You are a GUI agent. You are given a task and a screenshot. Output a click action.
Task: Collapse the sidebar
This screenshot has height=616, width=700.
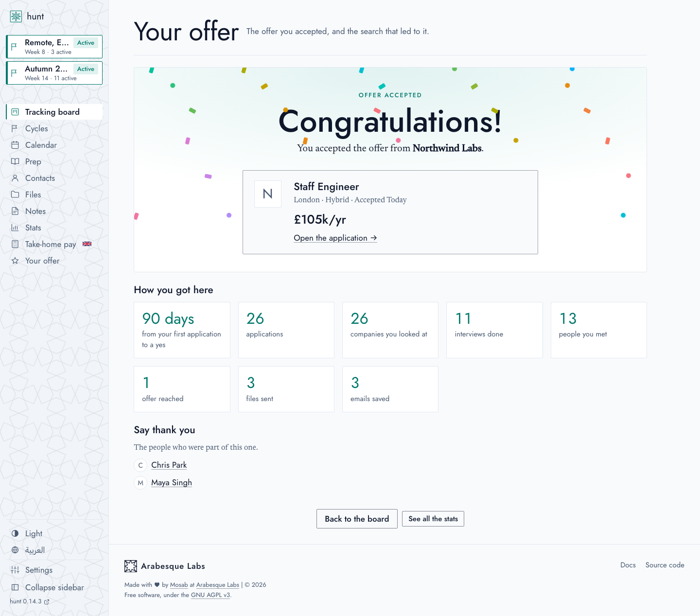tap(54, 587)
